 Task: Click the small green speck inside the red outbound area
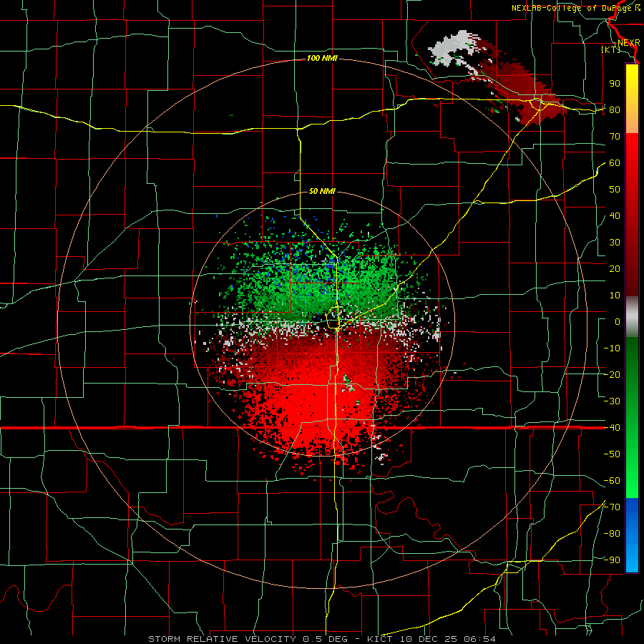click(348, 383)
